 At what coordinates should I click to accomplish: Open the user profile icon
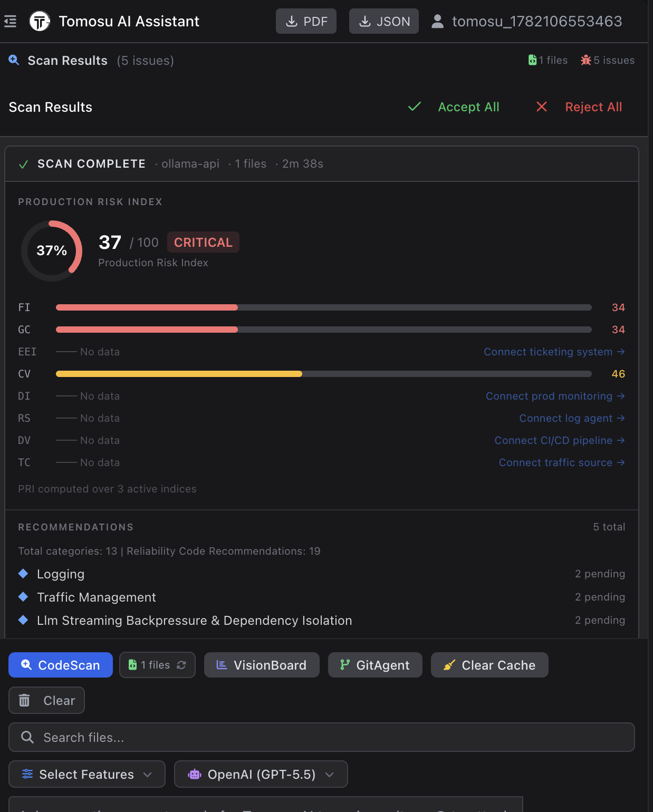pyautogui.click(x=437, y=21)
